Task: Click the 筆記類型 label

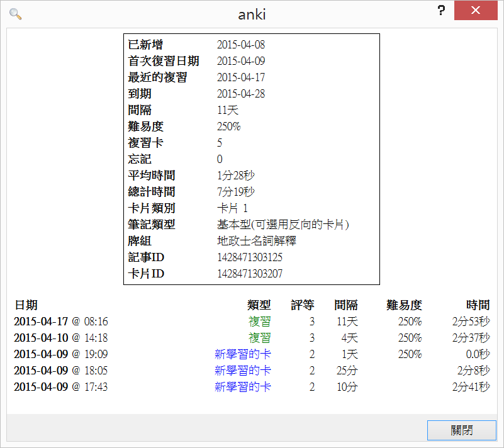Action: point(152,225)
